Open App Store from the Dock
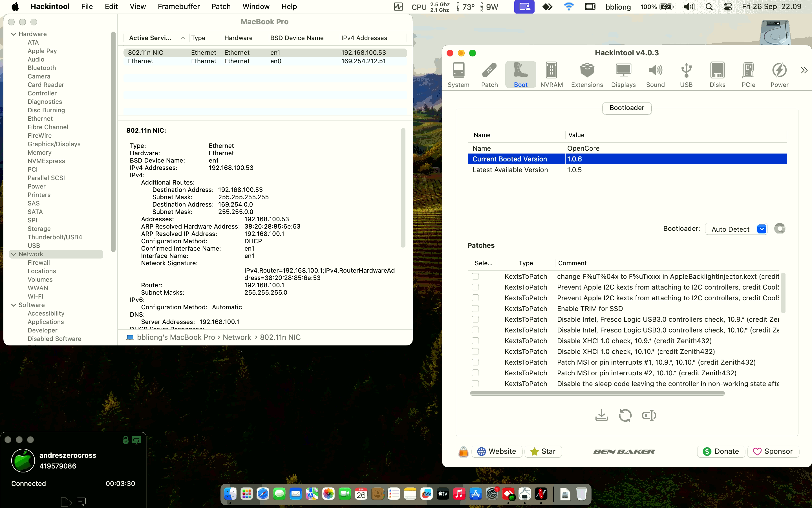 tap(475, 494)
